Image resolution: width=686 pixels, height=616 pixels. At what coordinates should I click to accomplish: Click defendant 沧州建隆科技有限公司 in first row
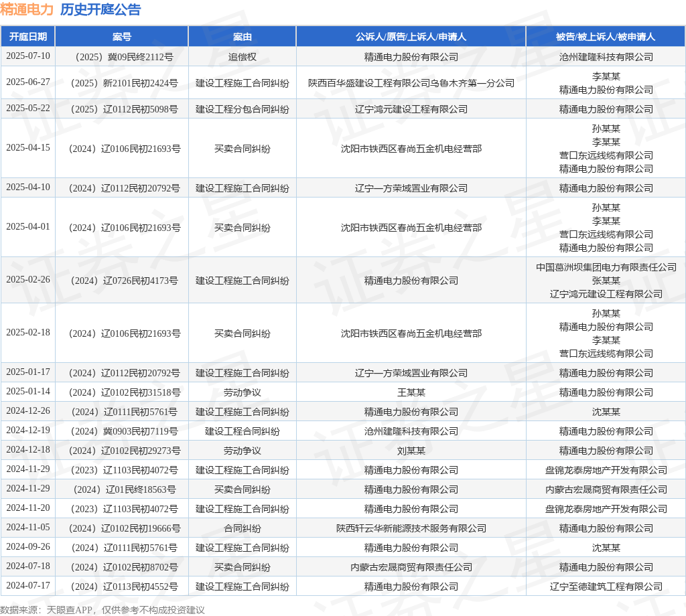point(606,57)
